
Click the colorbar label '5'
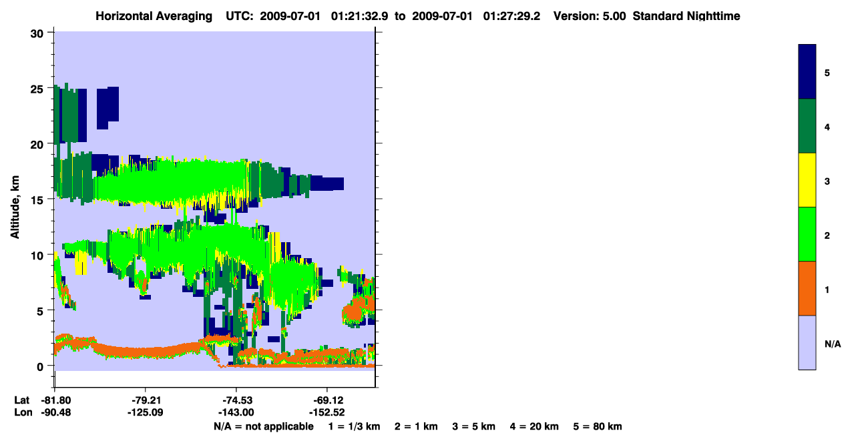click(827, 72)
